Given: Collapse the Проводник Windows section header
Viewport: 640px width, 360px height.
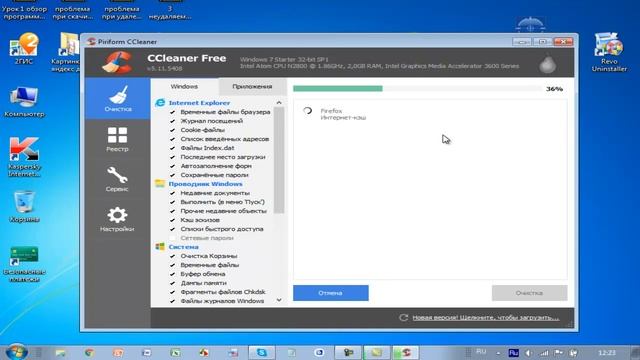Looking at the screenshot, I should coord(205,184).
